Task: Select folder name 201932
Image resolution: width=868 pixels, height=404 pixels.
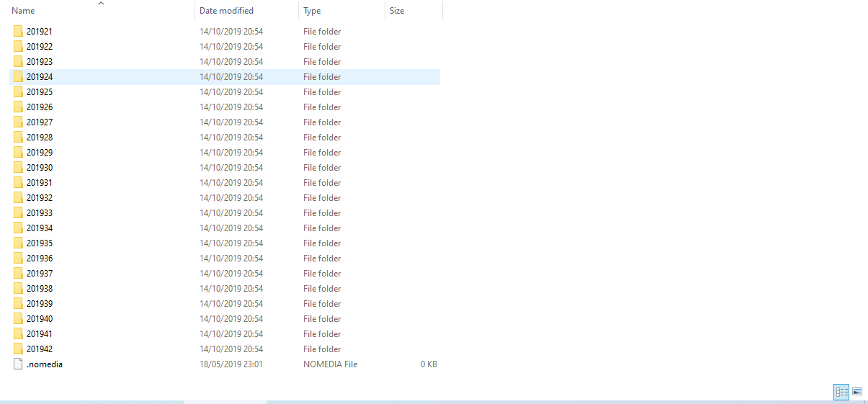Action: click(40, 198)
